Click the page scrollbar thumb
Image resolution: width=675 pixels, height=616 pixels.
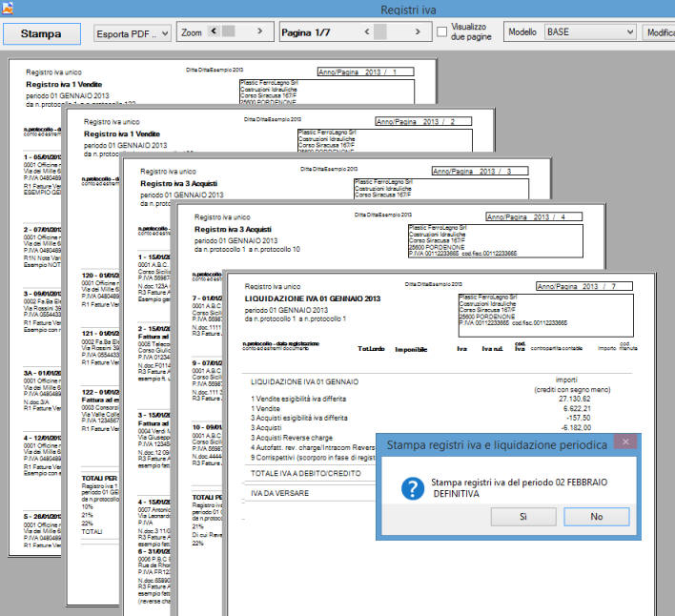click(380, 31)
